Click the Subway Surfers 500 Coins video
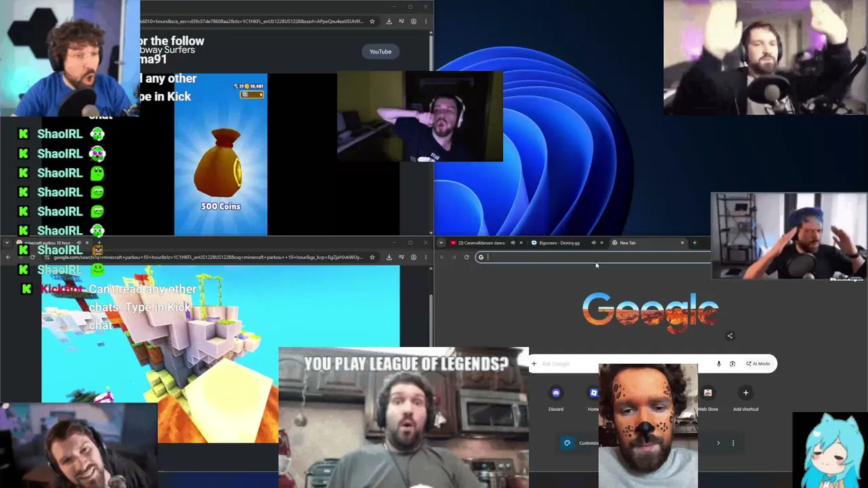This screenshot has height=488, width=868. (221, 155)
